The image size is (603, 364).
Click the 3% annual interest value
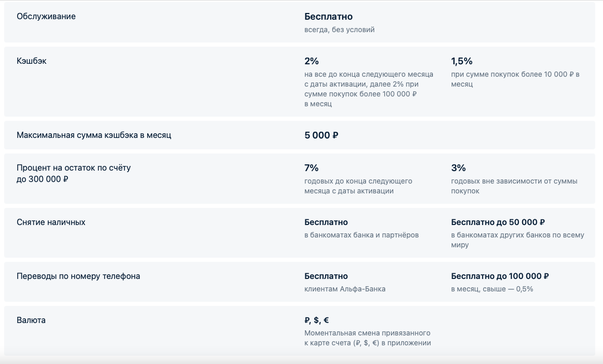click(458, 168)
